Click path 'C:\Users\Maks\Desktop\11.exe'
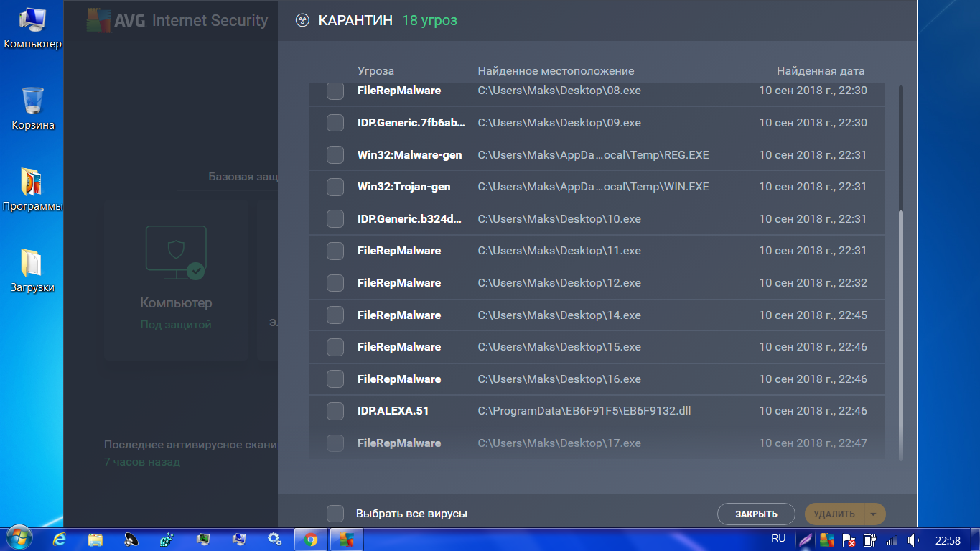The height and width of the screenshot is (551, 980). [559, 251]
